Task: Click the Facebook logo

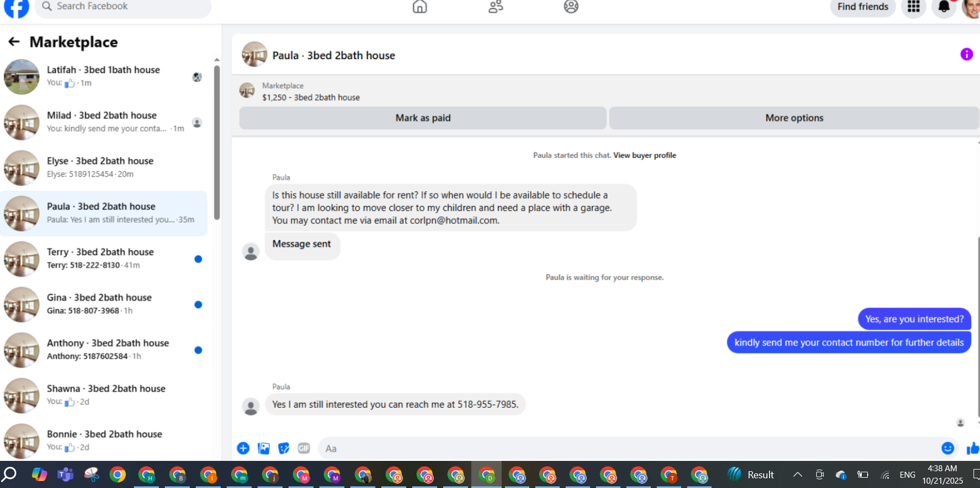Action: pyautogui.click(x=16, y=8)
